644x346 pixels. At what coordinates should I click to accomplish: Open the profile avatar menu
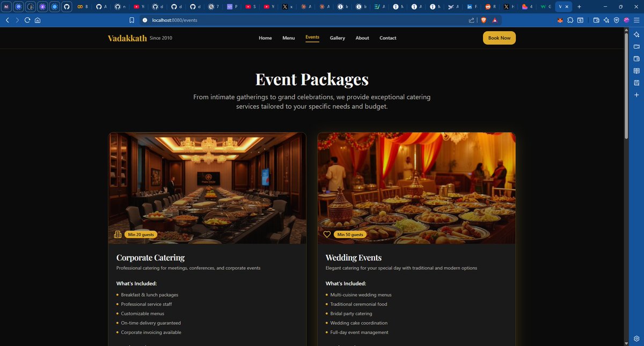(626, 20)
